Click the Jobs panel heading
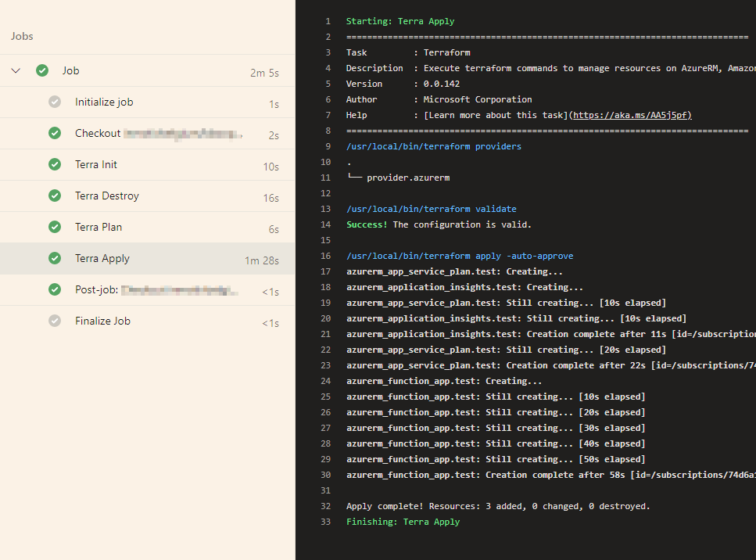 click(x=22, y=36)
